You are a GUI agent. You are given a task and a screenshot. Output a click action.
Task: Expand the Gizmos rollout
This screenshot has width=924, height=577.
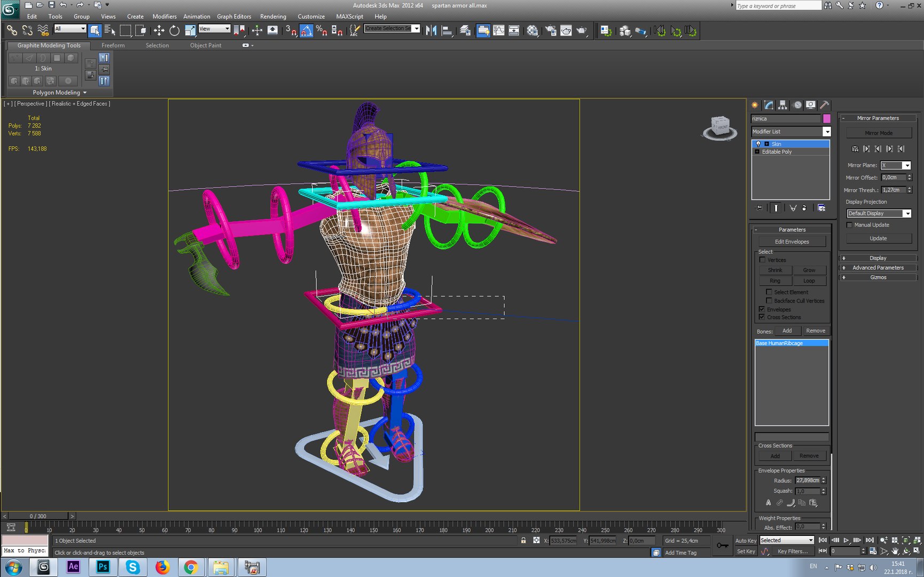[x=878, y=277]
